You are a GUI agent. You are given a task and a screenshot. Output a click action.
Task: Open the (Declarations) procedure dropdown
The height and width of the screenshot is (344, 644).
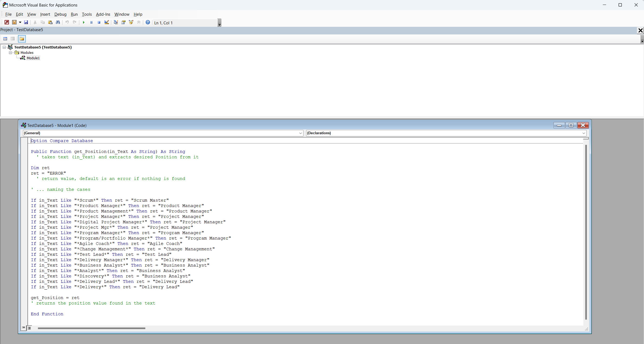(x=446, y=133)
